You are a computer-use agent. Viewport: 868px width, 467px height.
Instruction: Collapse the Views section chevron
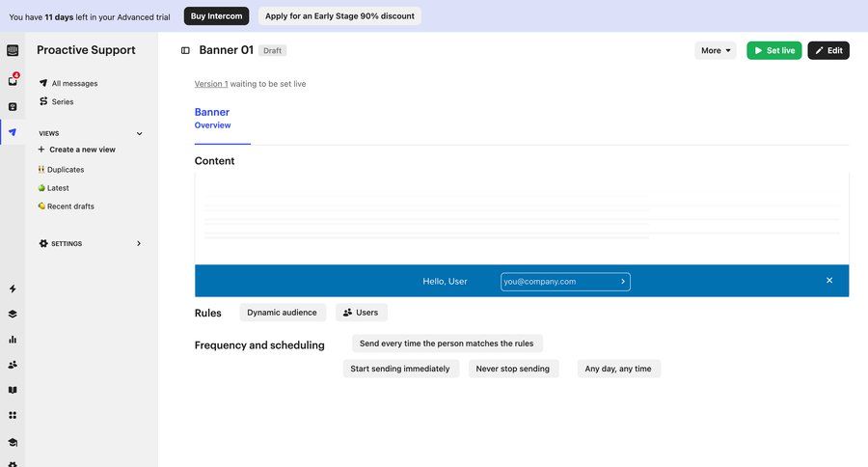pyautogui.click(x=140, y=133)
